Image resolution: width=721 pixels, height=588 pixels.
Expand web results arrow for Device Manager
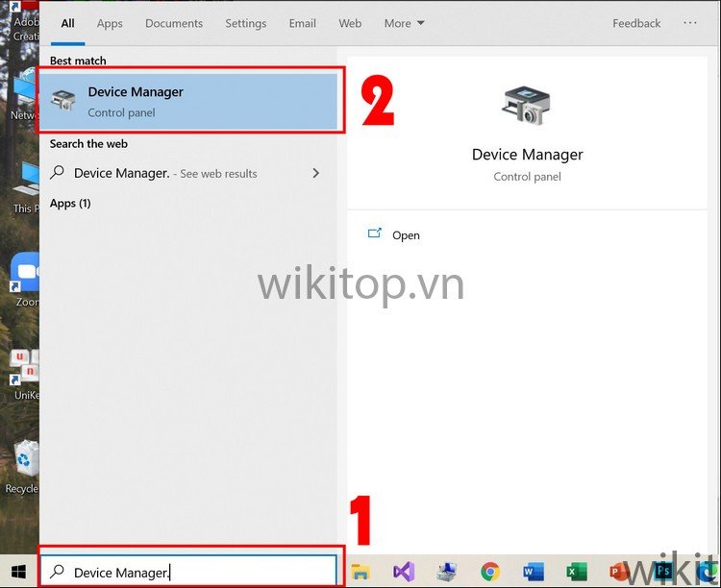315,173
